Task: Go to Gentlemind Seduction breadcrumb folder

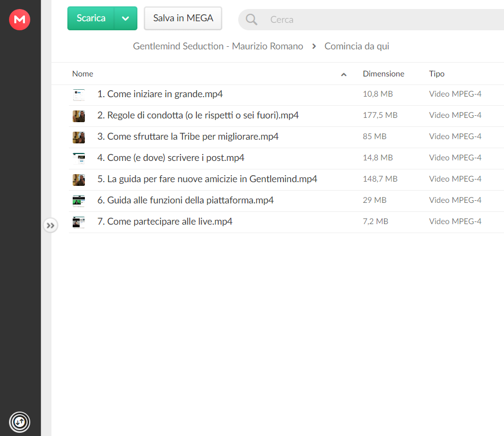Action: point(218,46)
